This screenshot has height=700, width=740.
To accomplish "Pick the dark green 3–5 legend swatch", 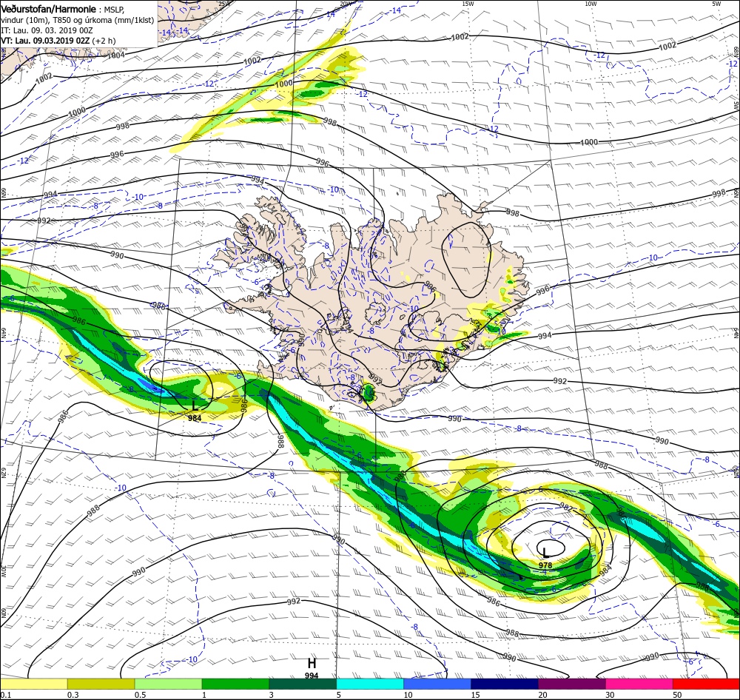I will [x=303, y=684].
